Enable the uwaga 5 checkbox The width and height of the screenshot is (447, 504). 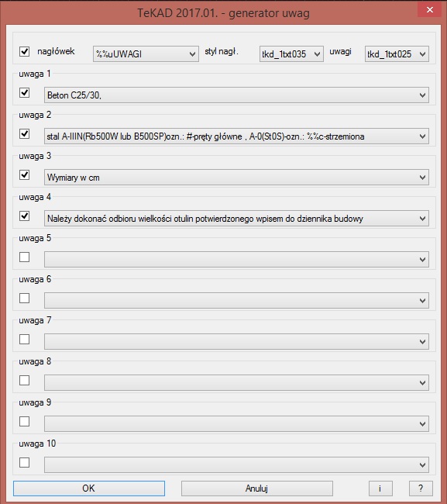(25, 257)
